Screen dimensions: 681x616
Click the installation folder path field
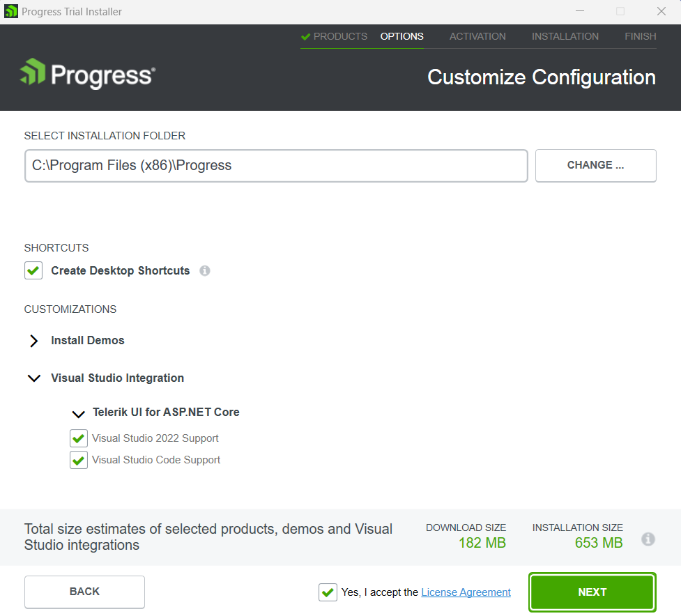point(276,166)
